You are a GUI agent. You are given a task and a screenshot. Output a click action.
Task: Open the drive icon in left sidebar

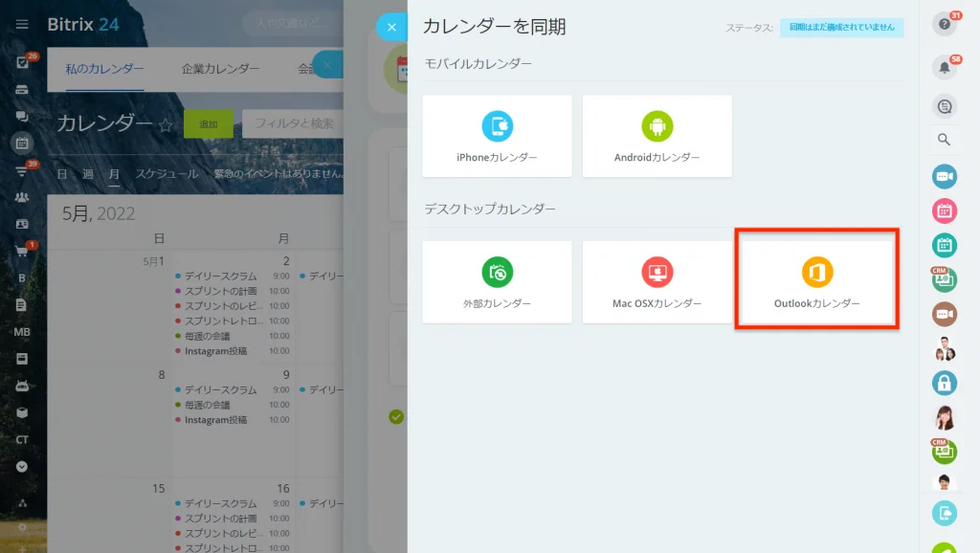(x=22, y=89)
